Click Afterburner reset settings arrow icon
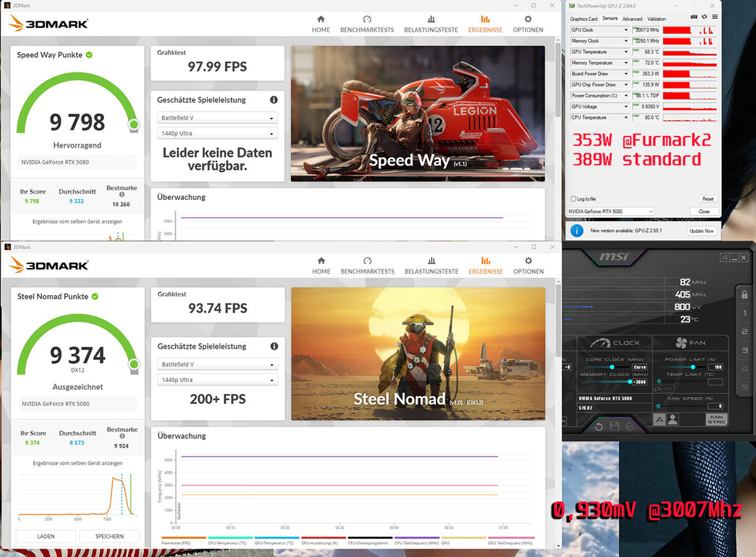 tap(599, 427)
